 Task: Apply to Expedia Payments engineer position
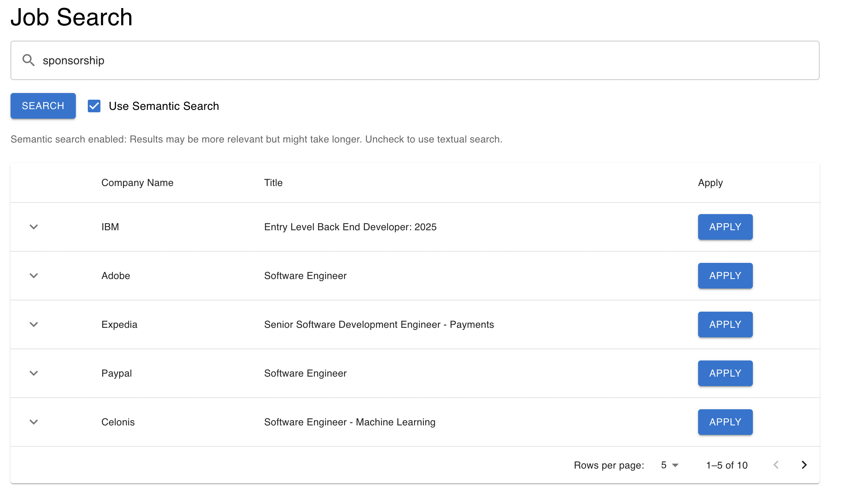pos(725,324)
